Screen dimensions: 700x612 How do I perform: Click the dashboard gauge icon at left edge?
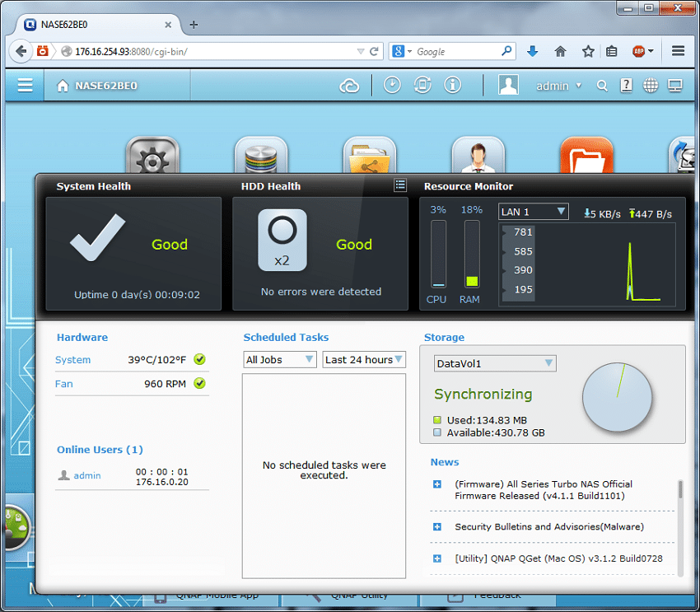[17, 527]
